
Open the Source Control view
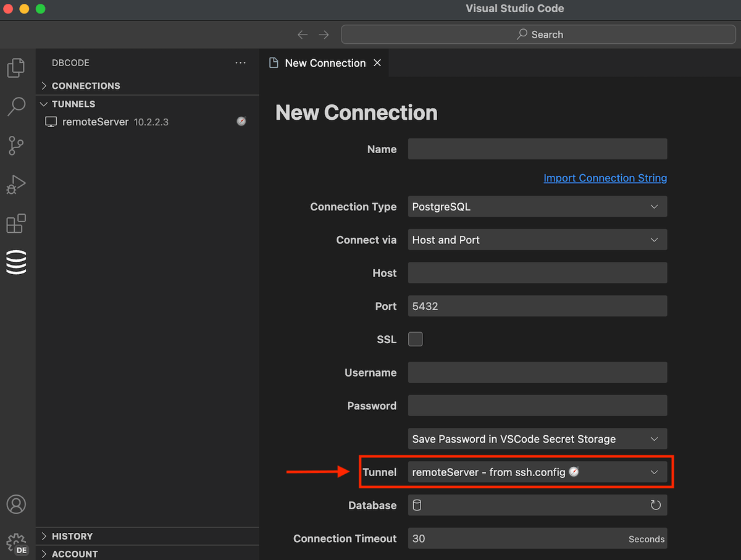point(16,146)
